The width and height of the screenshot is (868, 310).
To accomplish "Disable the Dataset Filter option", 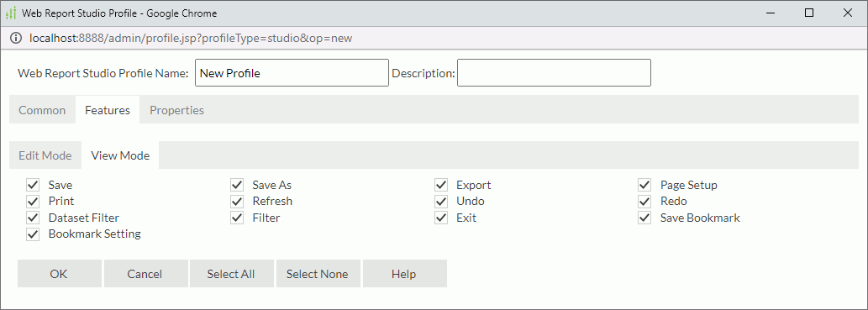I will [33, 218].
